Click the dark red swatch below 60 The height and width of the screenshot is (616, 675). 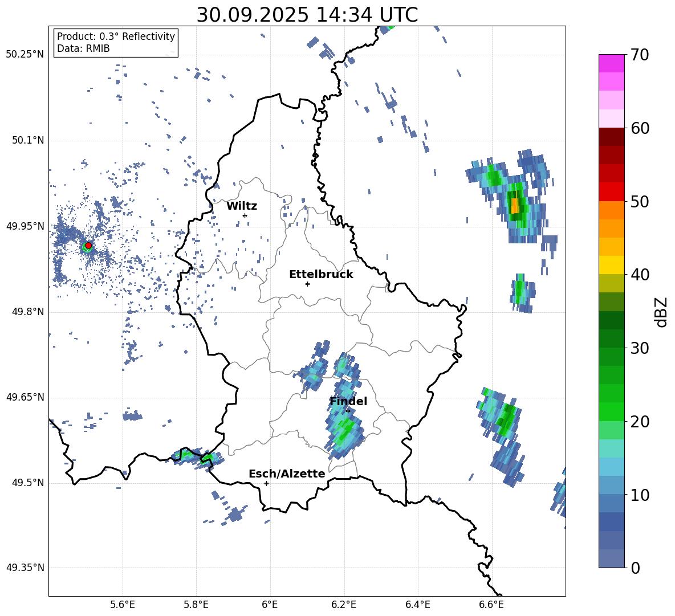point(612,137)
